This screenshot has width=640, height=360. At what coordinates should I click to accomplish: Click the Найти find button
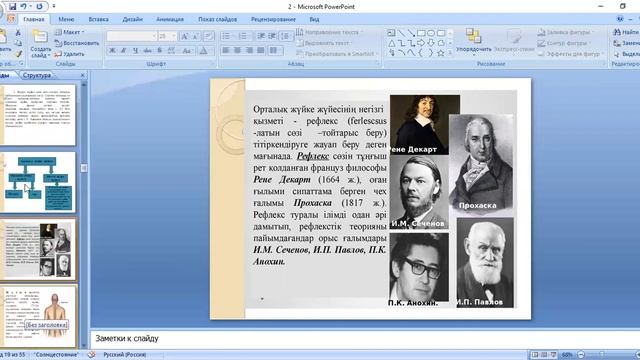tap(626, 32)
